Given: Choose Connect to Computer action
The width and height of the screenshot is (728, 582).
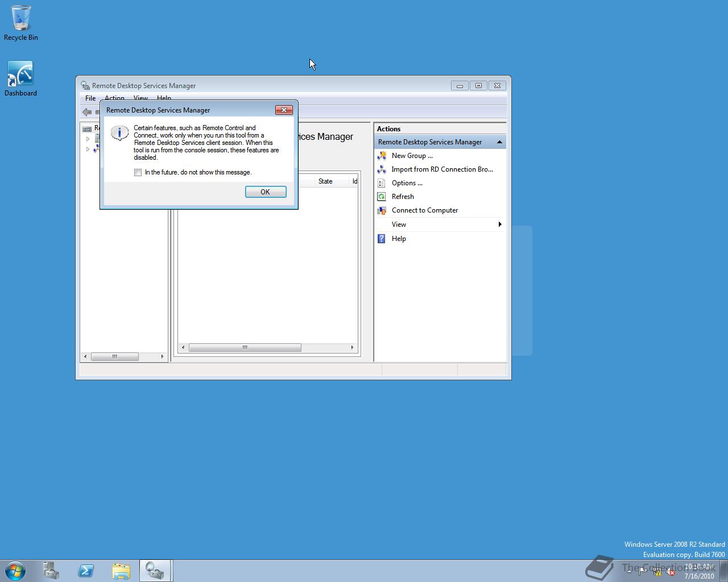Looking at the screenshot, I should click(x=424, y=210).
